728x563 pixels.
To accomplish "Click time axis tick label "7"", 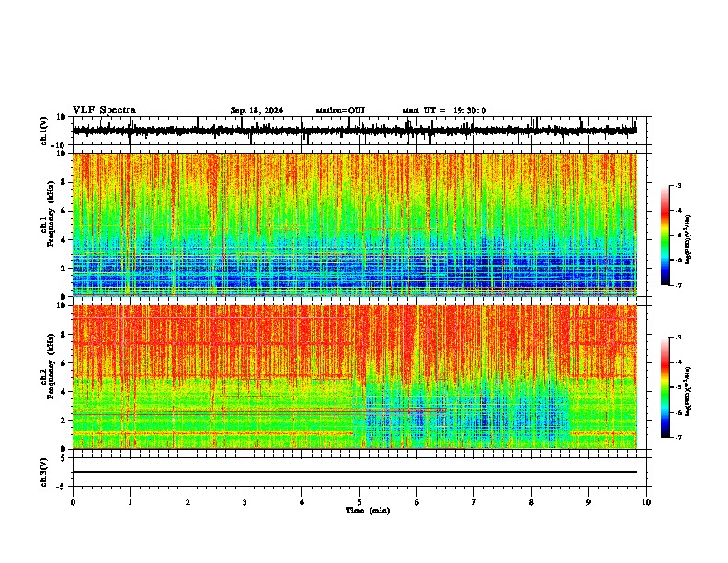I will pyautogui.click(x=474, y=502).
